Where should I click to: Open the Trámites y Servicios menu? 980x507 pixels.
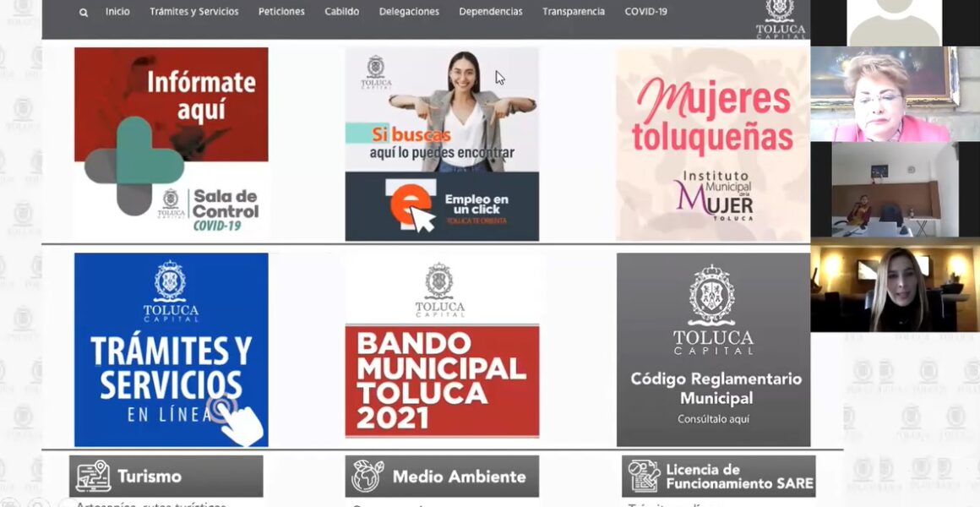tap(193, 12)
